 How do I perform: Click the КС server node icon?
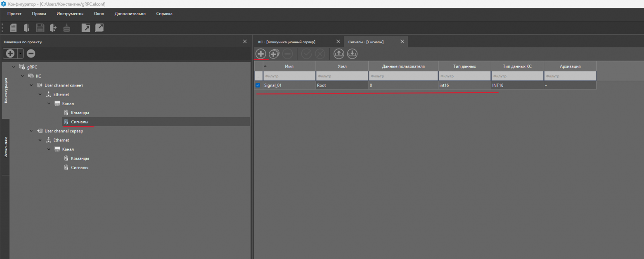point(31,76)
